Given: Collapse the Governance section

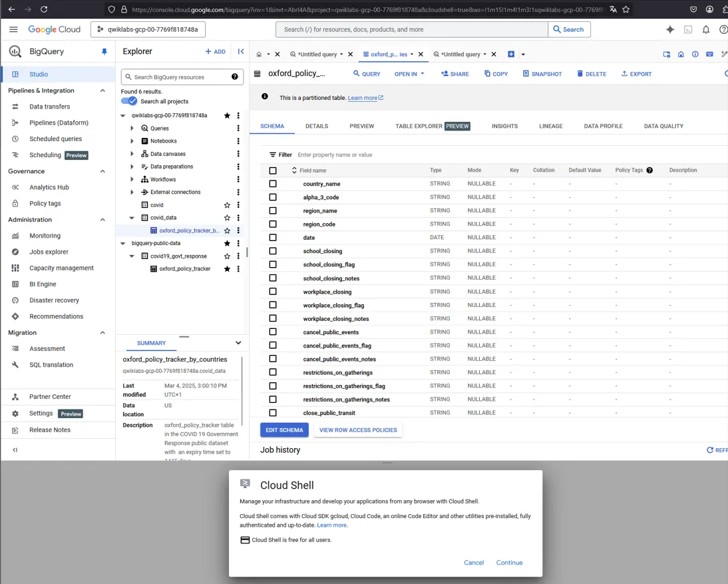Looking at the screenshot, I should tap(102, 171).
